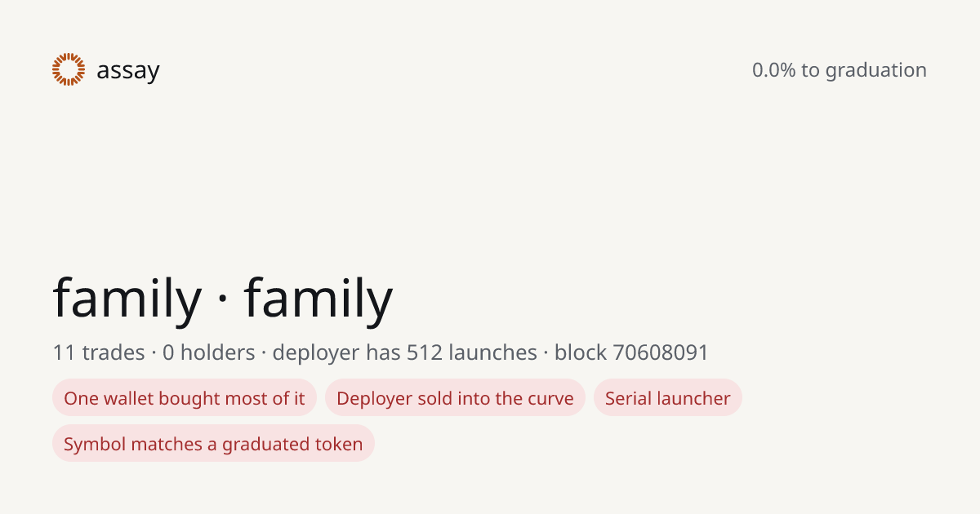The width and height of the screenshot is (980, 514).
Task: Select the 0 holders stat
Action: [x=209, y=352]
